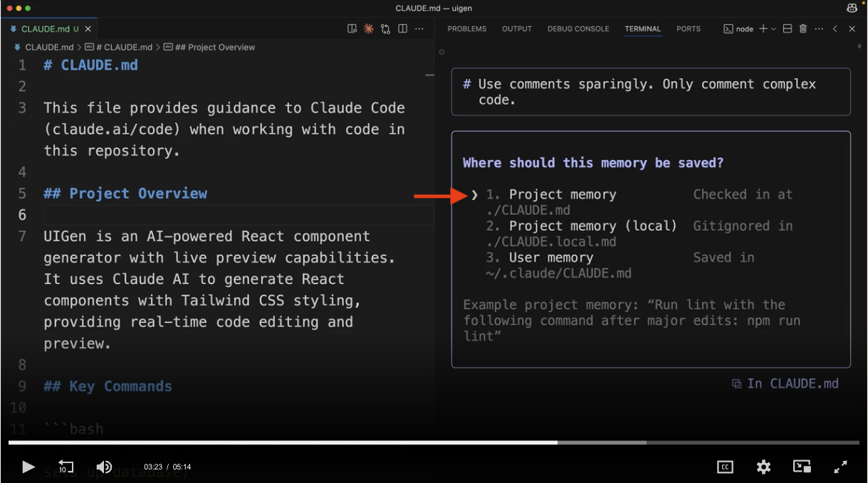
Task: Seek on the video progress bar
Action: 434,442
